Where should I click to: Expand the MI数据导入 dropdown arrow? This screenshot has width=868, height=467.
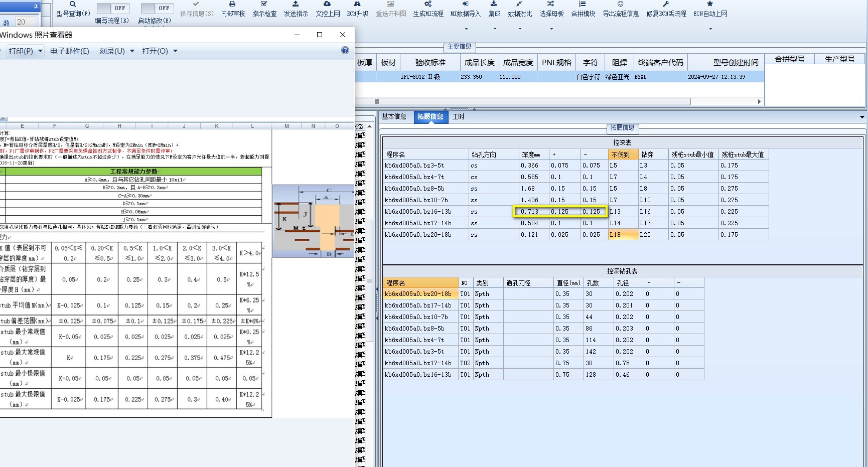click(465, 29)
